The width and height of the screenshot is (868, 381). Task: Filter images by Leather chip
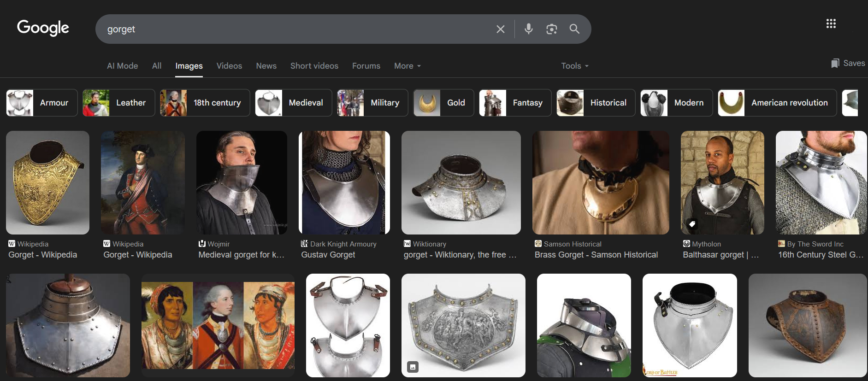(x=118, y=103)
